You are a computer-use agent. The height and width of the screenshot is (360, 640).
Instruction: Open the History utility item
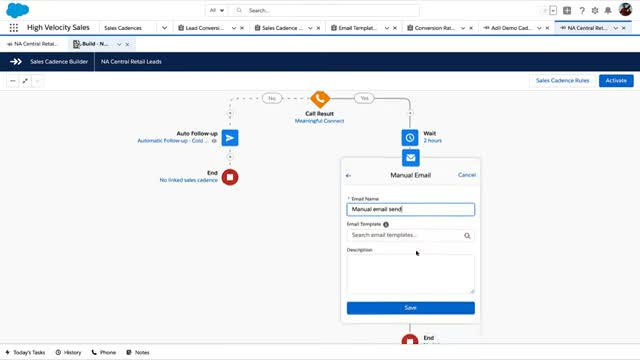coord(68,352)
